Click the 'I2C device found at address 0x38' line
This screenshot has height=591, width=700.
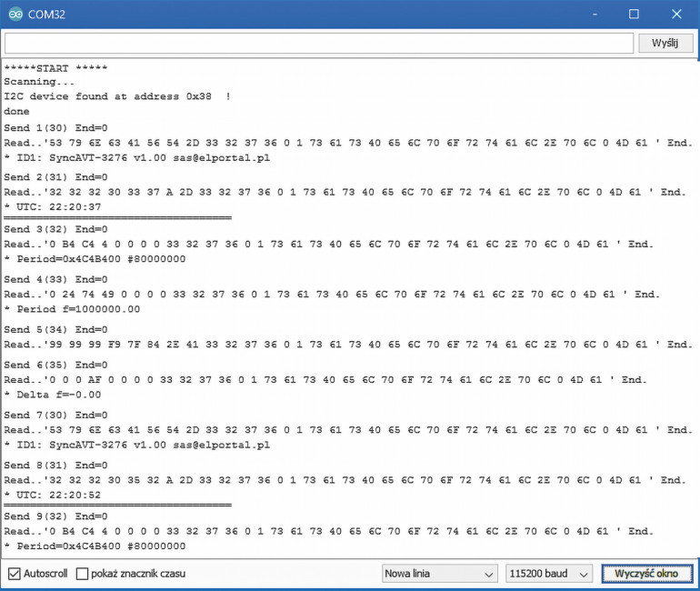[x=116, y=97]
